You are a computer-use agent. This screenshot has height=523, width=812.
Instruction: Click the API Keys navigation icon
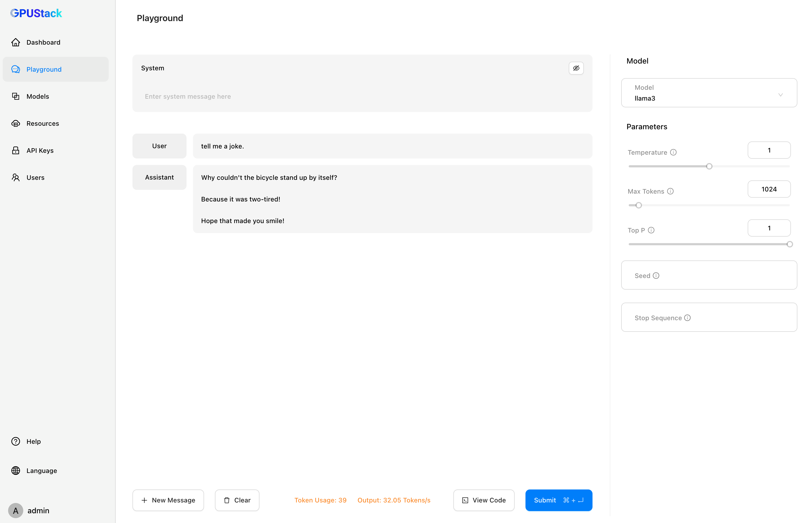click(16, 150)
